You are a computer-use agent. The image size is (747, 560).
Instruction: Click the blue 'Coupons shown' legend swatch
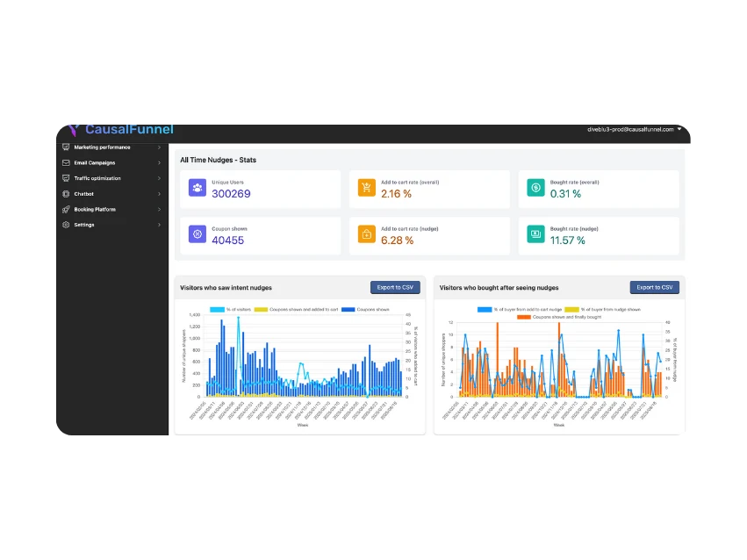[348, 310]
